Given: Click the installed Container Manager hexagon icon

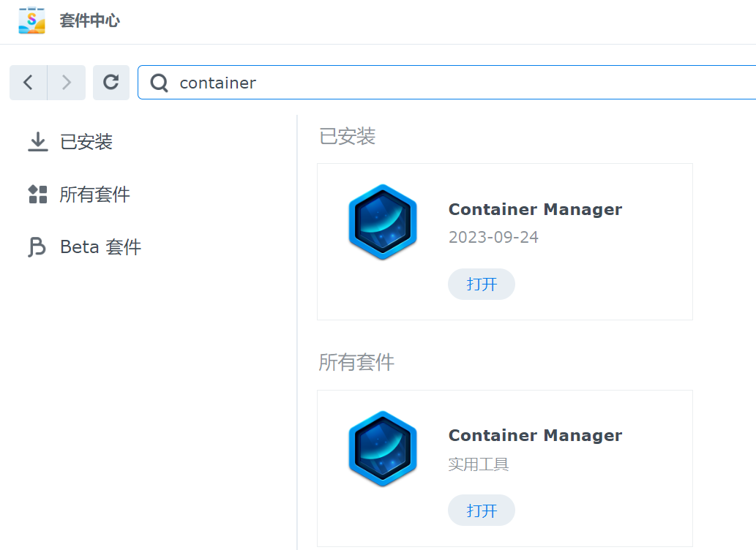Looking at the screenshot, I should pos(383,222).
